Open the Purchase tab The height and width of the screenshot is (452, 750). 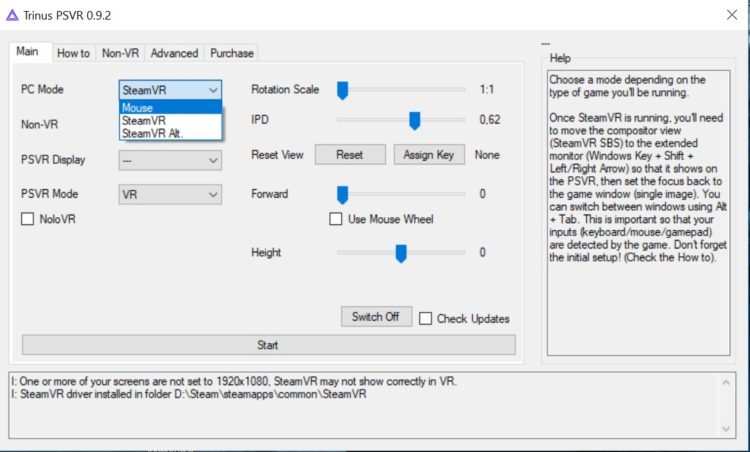coord(232,53)
